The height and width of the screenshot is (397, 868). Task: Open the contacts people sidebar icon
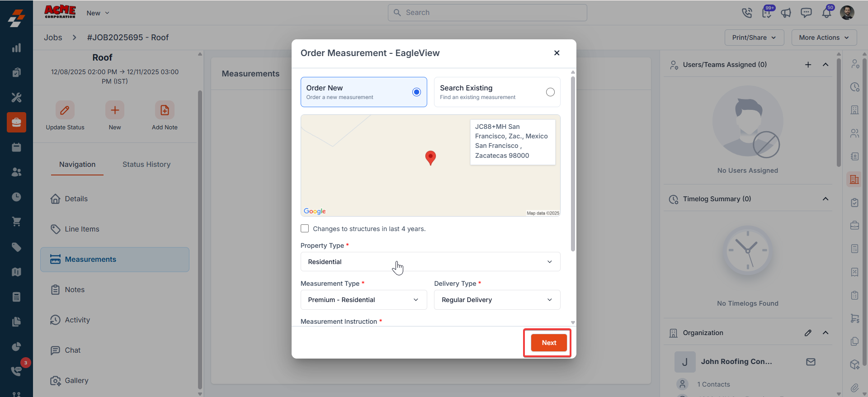tap(16, 172)
